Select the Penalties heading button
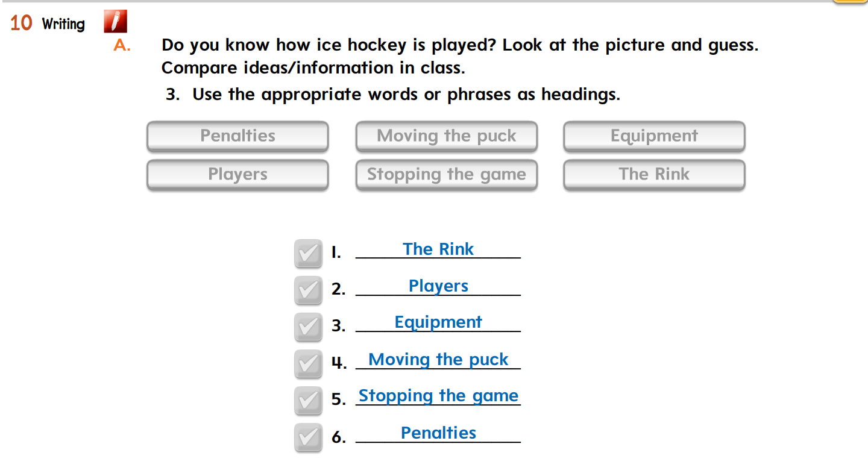868x476 pixels. point(237,136)
